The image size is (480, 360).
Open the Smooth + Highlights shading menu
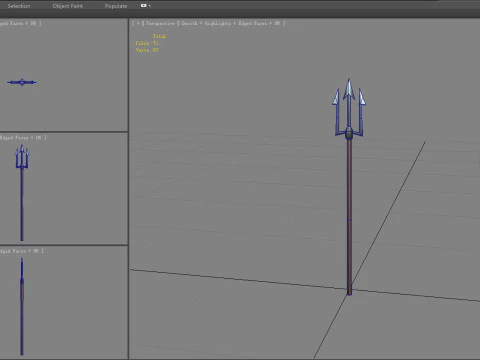point(232,23)
